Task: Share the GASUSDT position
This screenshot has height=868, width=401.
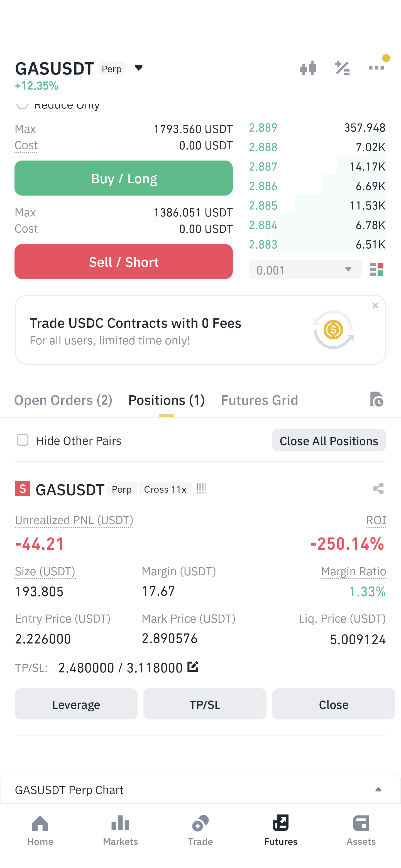Action: coord(378,489)
